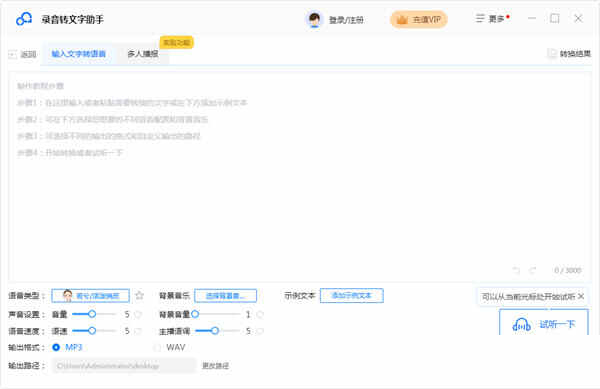600x389 pixels.
Task: Click the 0 / 3000 character counter
Action: coord(568,270)
